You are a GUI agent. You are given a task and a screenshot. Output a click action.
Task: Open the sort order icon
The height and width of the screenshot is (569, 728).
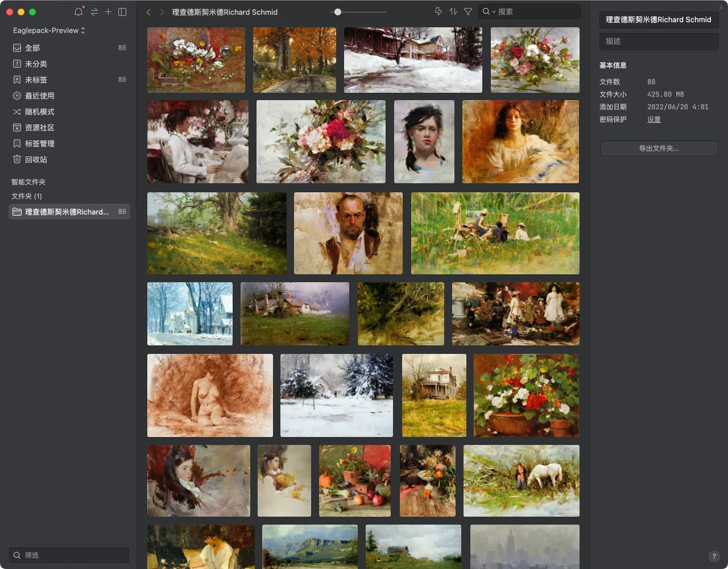453,11
